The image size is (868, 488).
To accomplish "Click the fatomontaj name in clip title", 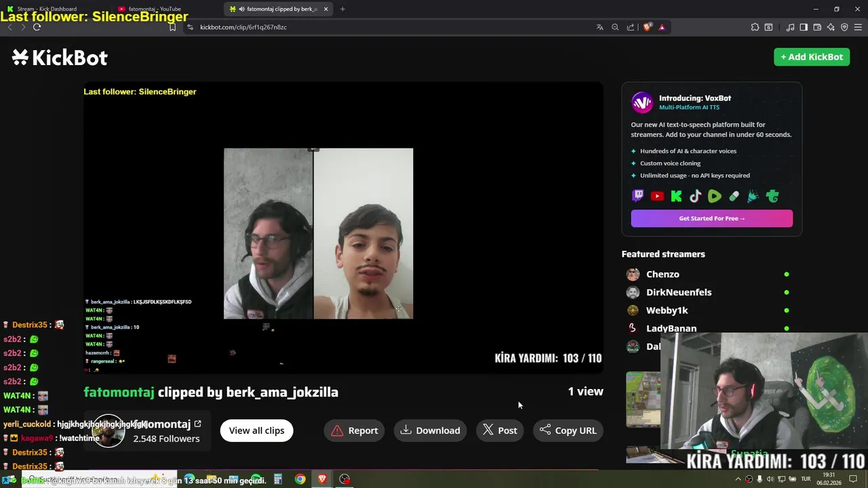I will (x=119, y=392).
